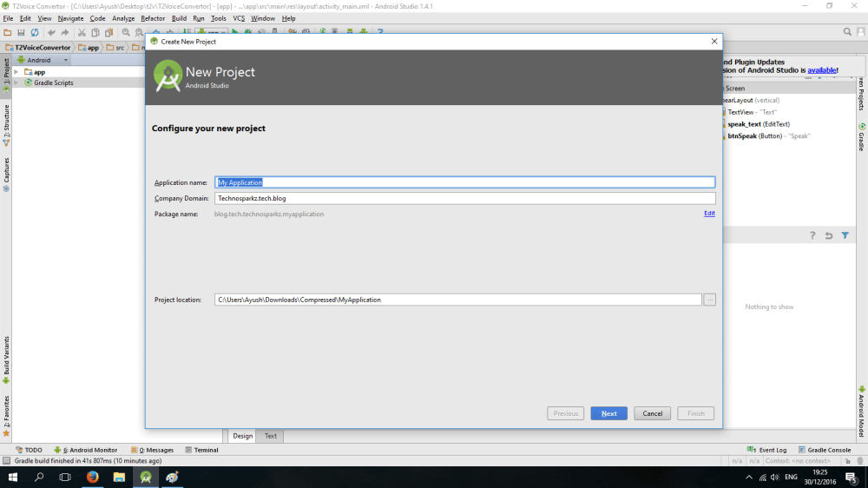The image size is (868, 488).
Task: Click the Open folder toolbar icon
Action: click(8, 32)
